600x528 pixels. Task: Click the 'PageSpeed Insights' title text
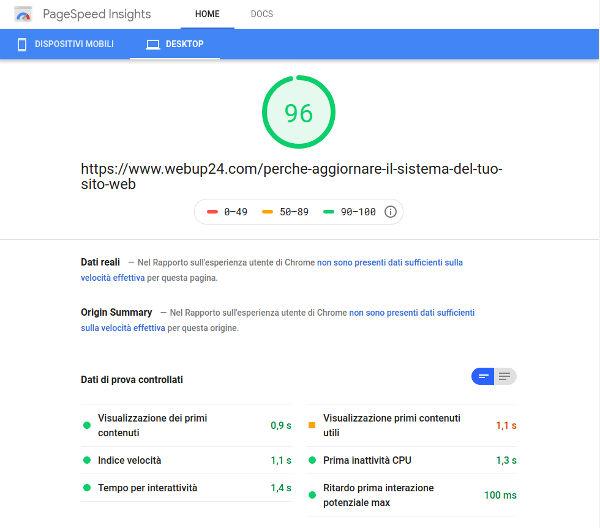pos(97,15)
